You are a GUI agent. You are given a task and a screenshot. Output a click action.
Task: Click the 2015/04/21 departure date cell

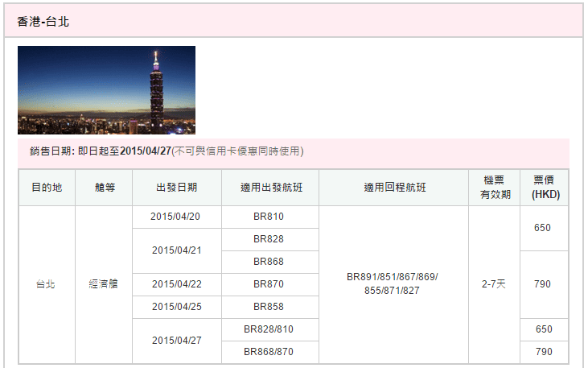[x=176, y=250]
